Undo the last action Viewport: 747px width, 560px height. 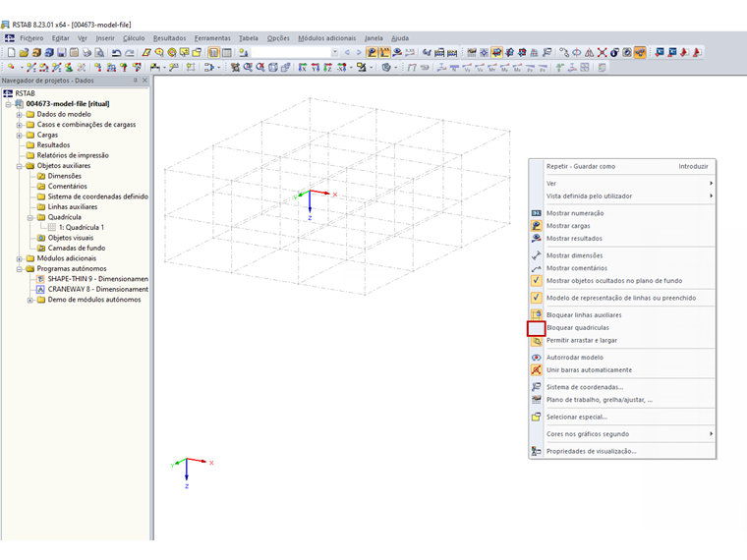pos(116,52)
